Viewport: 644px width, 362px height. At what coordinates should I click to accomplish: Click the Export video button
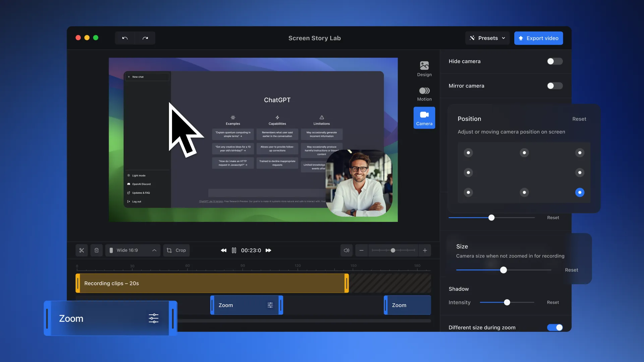tap(538, 38)
